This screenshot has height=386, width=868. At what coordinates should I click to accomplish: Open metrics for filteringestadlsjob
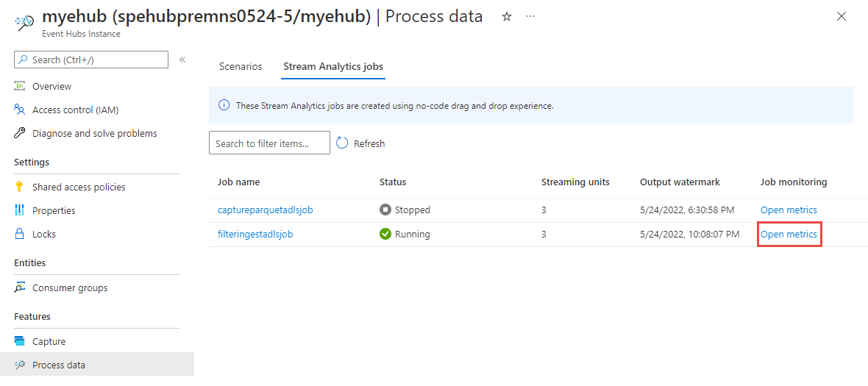789,234
